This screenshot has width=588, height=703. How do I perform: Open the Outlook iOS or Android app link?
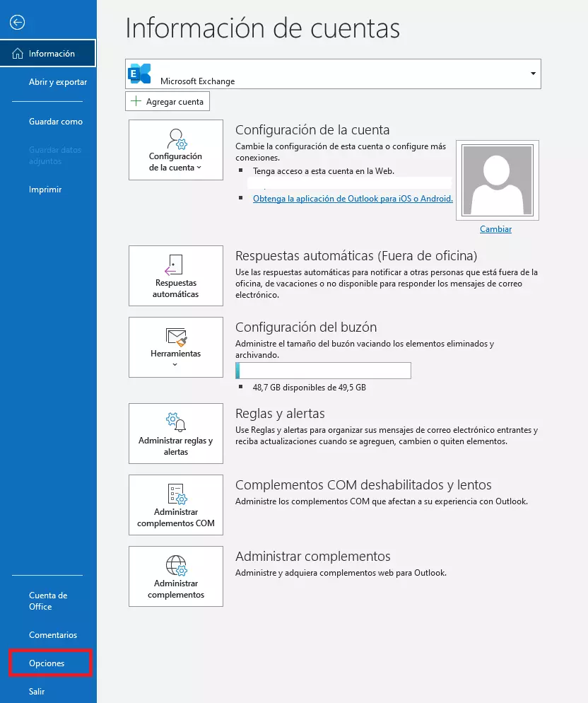tap(353, 199)
